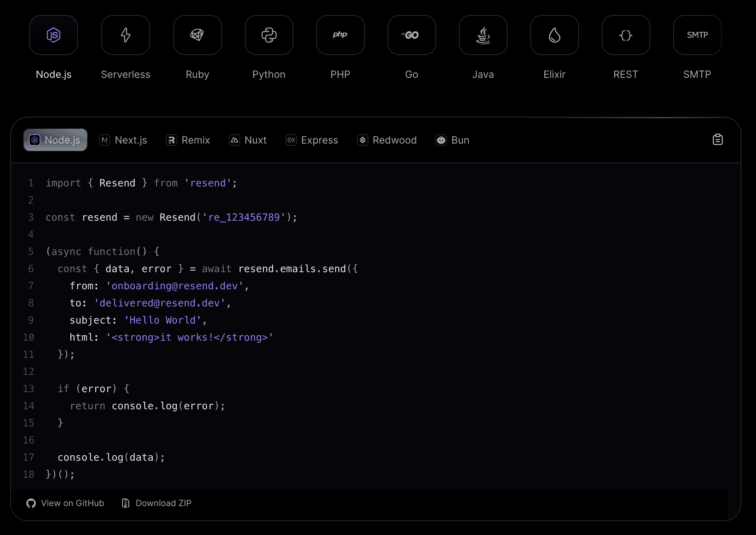Click the GitHub octocat icon
Screen dimensions: 756x535
pyautogui.click(x=31, y=503)
